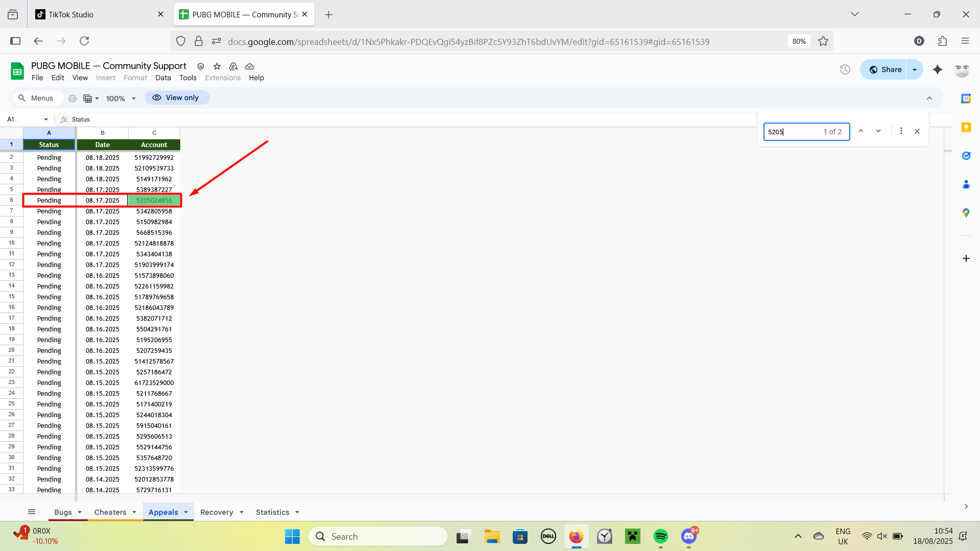Check the cloud document status icon
This screenshot has width=980, height=551.
pos(250,66)
